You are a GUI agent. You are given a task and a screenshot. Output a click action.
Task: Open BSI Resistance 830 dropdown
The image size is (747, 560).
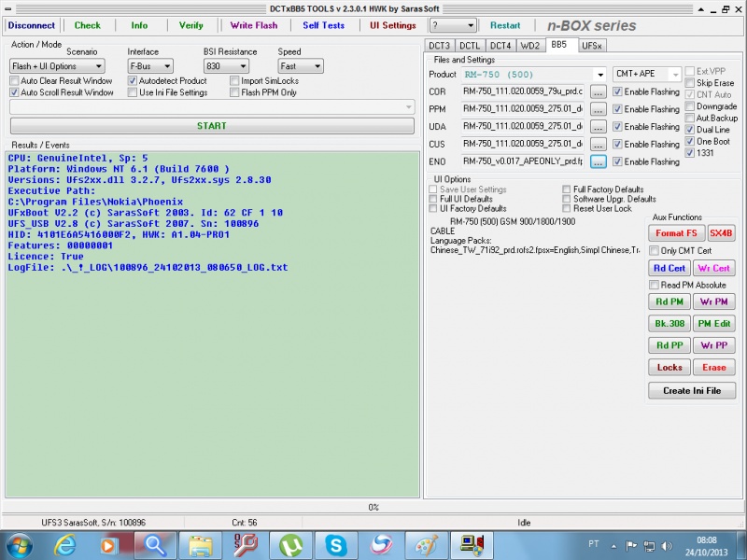(226, 66)
